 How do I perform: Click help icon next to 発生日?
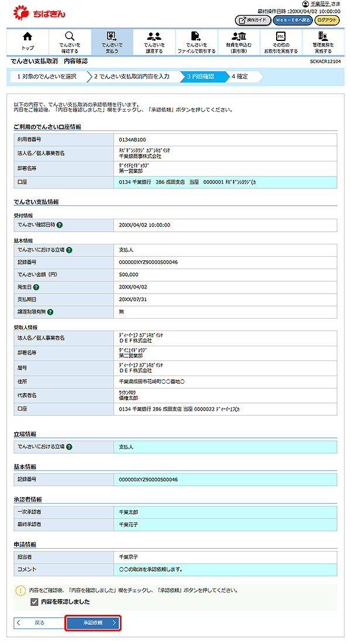(x=36, y=287)
